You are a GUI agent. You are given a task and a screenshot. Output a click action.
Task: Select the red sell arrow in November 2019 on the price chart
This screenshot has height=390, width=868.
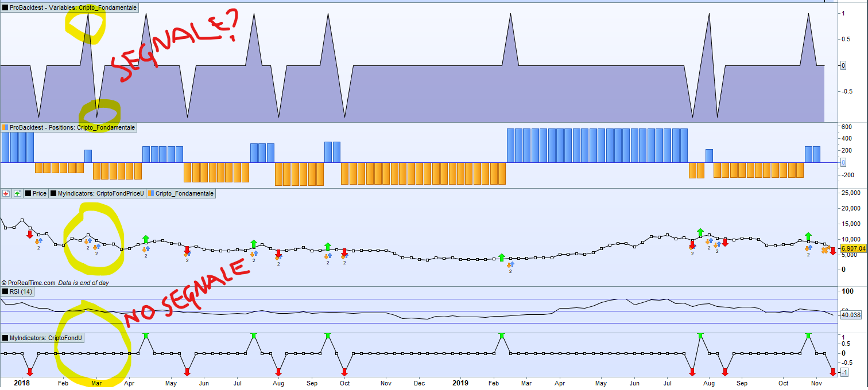coord(833,251)
